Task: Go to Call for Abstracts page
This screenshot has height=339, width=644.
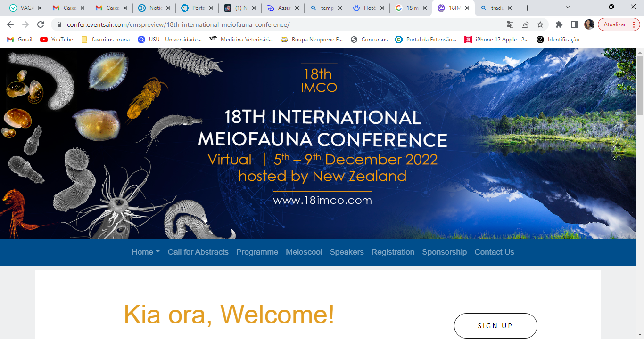Action: 198,252
